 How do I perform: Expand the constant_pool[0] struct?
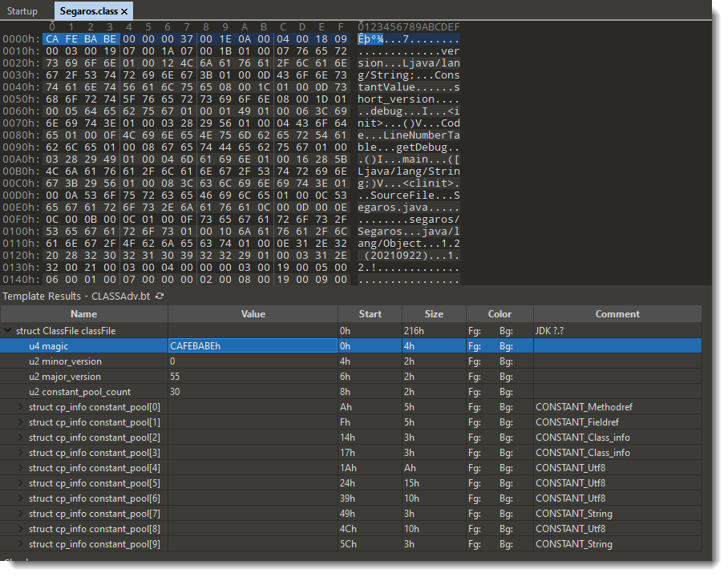coord(22,407)
